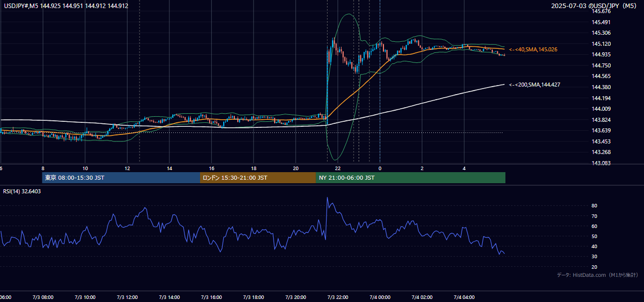Click hour tick 16 under the price chart
The image size is (644, 302).
coord(212,168)
